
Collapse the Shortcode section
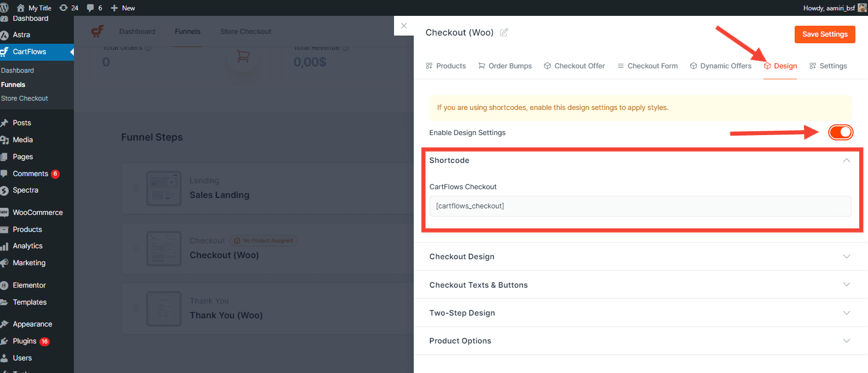846,160
